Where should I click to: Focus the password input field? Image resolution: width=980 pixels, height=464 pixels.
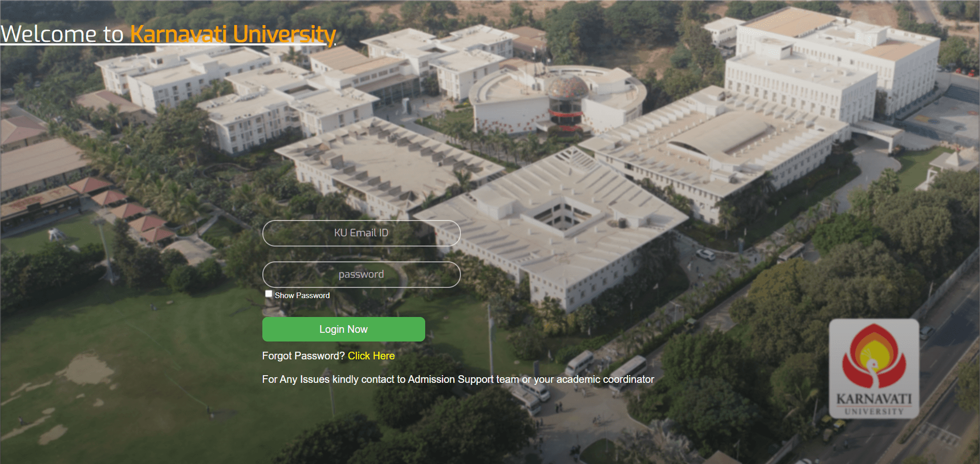pyautogui.click(x=361, y=275)
